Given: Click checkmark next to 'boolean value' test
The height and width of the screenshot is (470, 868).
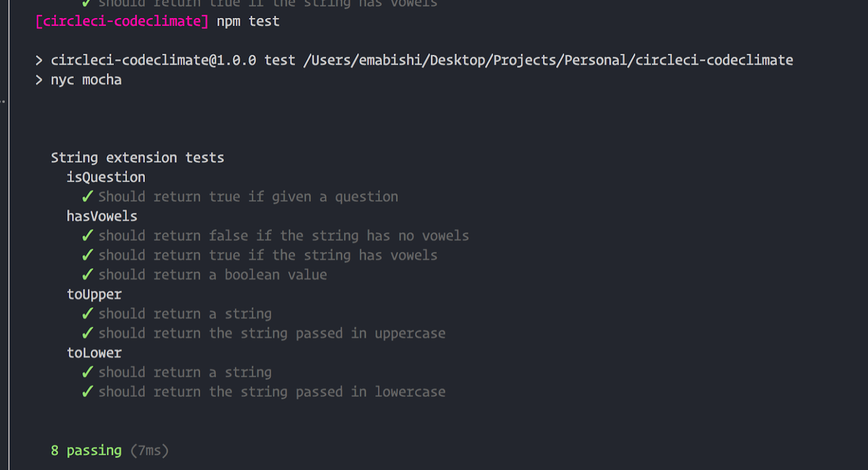Looking at the screenshot, I should click(87, 275).
